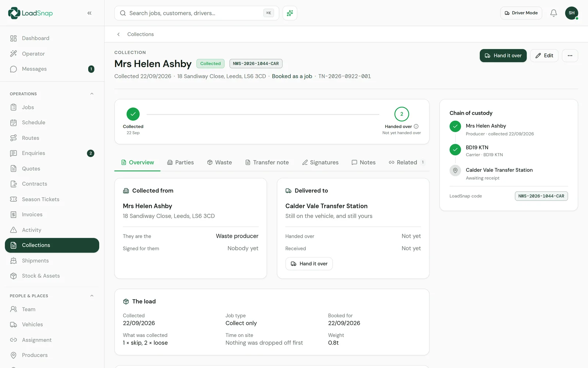The width and height of the screenshot is (588, 368).
Task: Go to the Invoices page
Action: pos(52,215)
